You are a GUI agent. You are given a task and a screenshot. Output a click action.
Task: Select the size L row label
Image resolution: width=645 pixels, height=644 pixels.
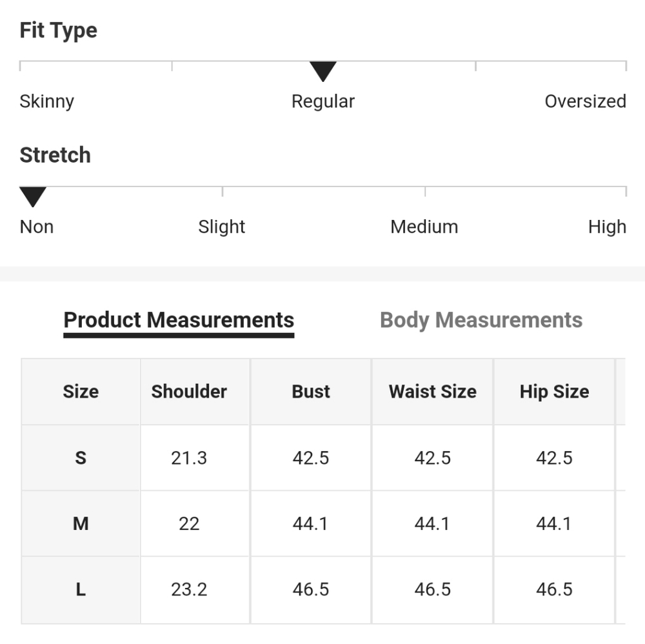click(x=81, y=589)
